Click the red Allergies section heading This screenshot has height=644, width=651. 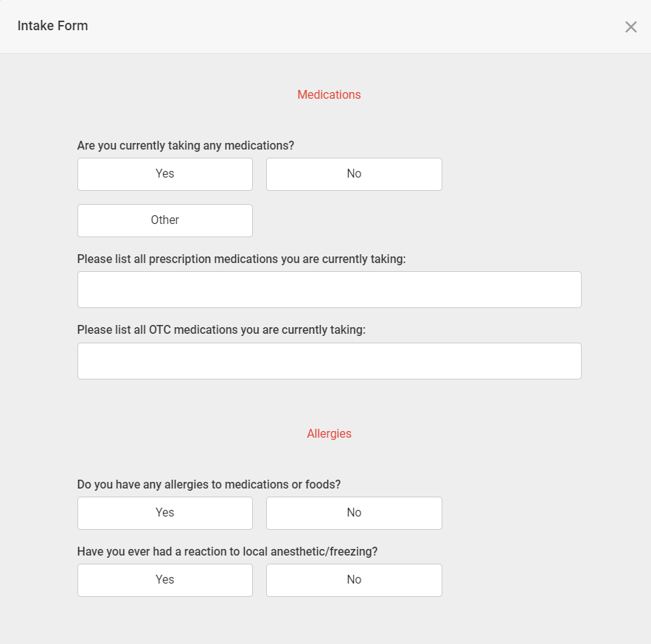point(329,433)
